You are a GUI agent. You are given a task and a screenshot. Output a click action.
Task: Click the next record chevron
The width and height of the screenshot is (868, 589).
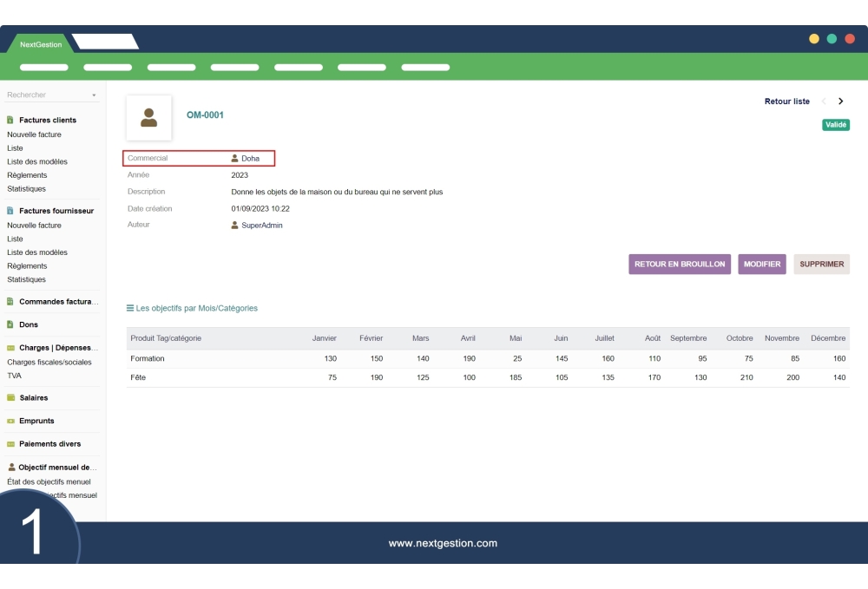(x=840, y=101)
